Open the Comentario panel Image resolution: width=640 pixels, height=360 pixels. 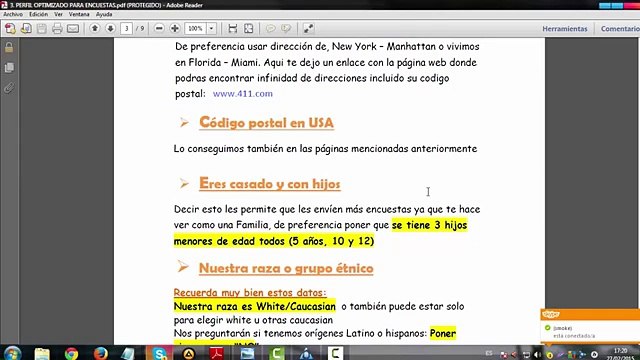620,29
